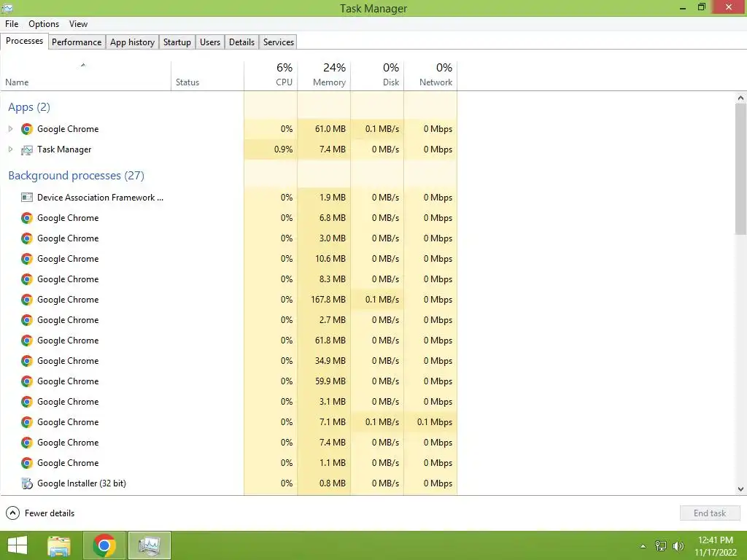Click the End task button

click(x=710, y=513)
